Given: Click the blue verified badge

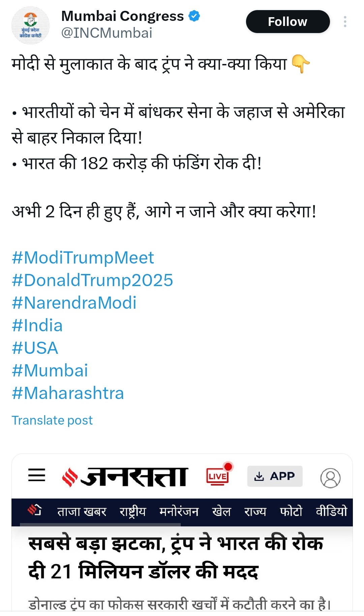Looking at the screenshot, I should [x=194, y=16].
